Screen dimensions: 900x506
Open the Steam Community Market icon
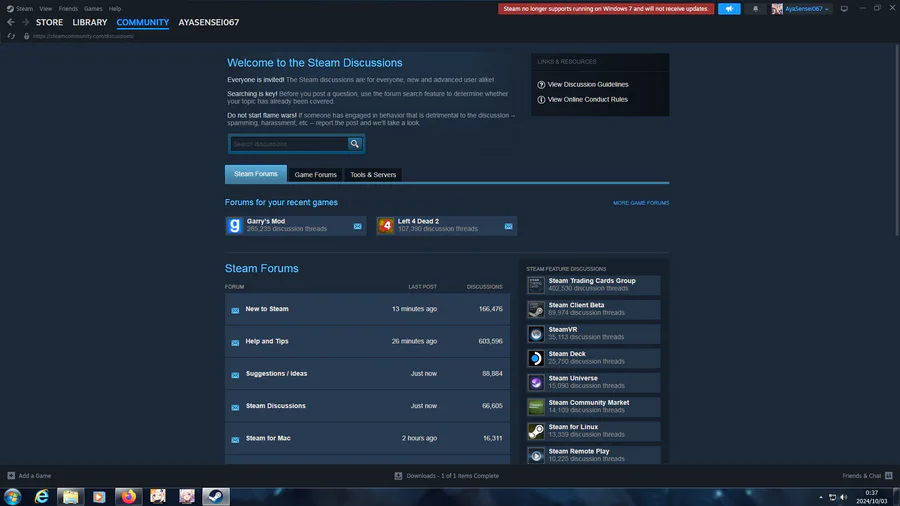click(536, 407)
